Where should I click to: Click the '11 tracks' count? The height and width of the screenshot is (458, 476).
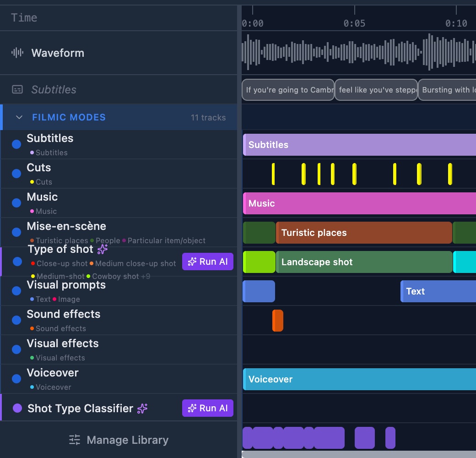(x=208, y=118)
